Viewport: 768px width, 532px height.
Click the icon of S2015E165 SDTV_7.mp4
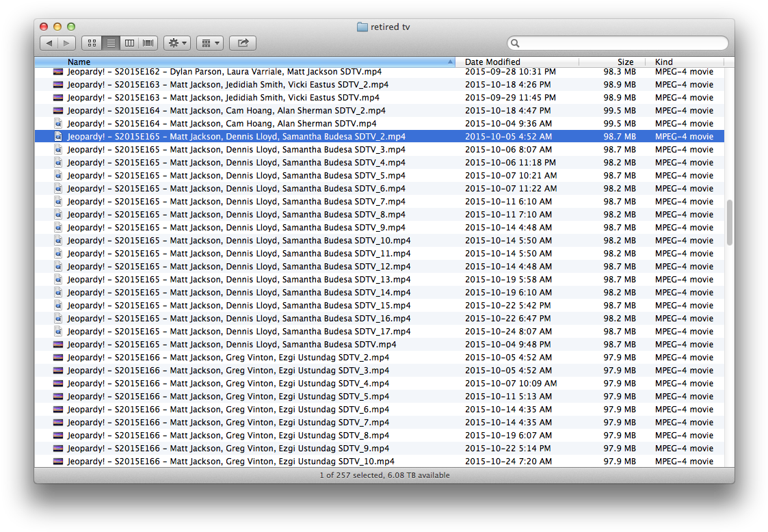click(58, 201)
